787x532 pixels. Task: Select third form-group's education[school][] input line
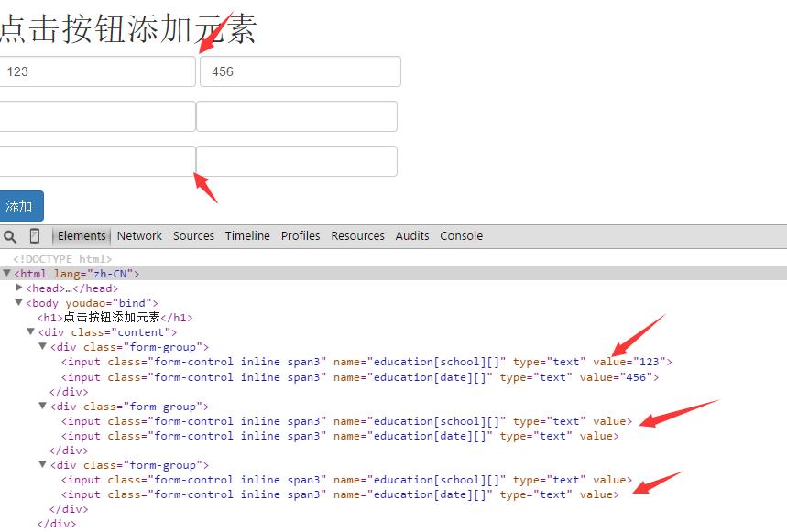click(x=347, y=480)
